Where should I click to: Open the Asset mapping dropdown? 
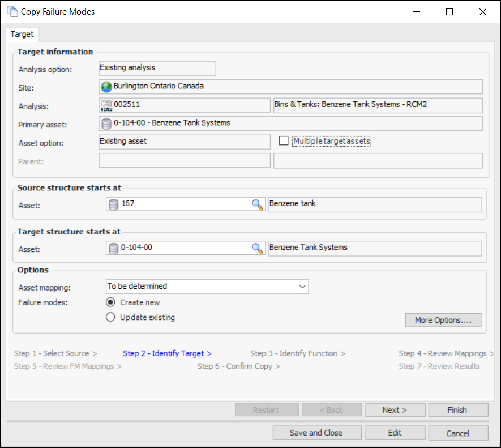click(x=207, y=287)
